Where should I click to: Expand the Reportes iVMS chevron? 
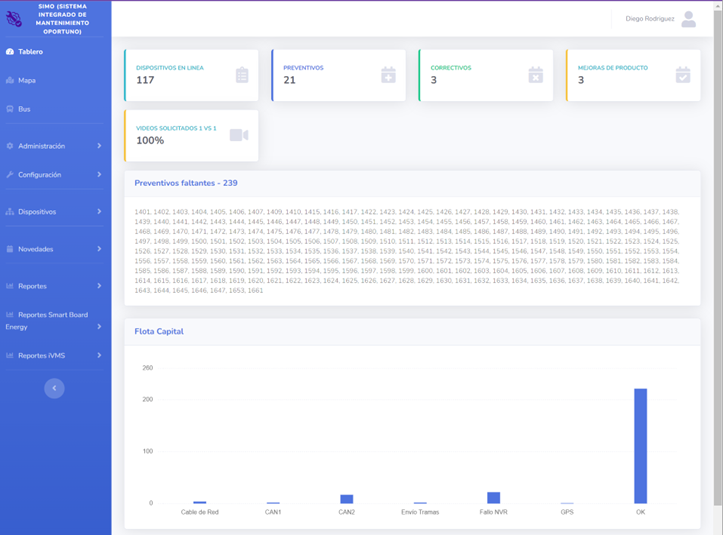click(99, 355)
